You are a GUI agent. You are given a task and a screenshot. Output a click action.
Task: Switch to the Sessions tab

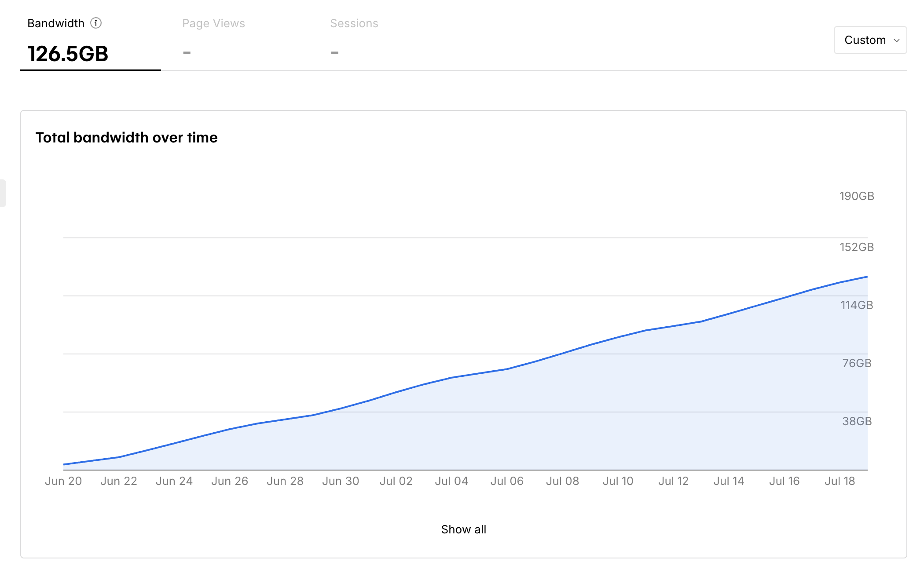(354, 23)
